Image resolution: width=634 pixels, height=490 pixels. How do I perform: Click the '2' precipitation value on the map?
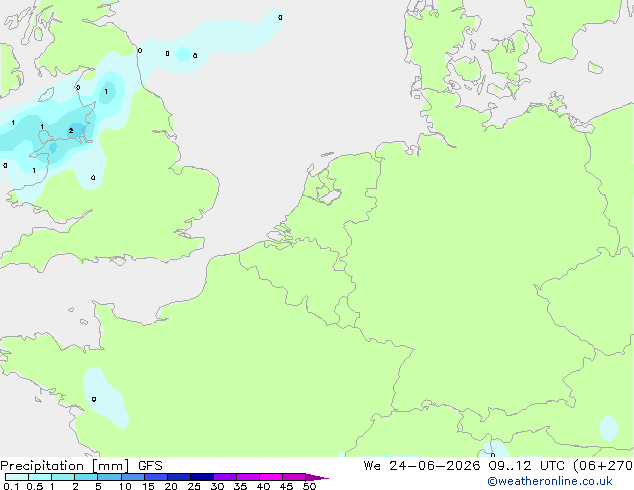pyautogui.click(x=71, y=131)
